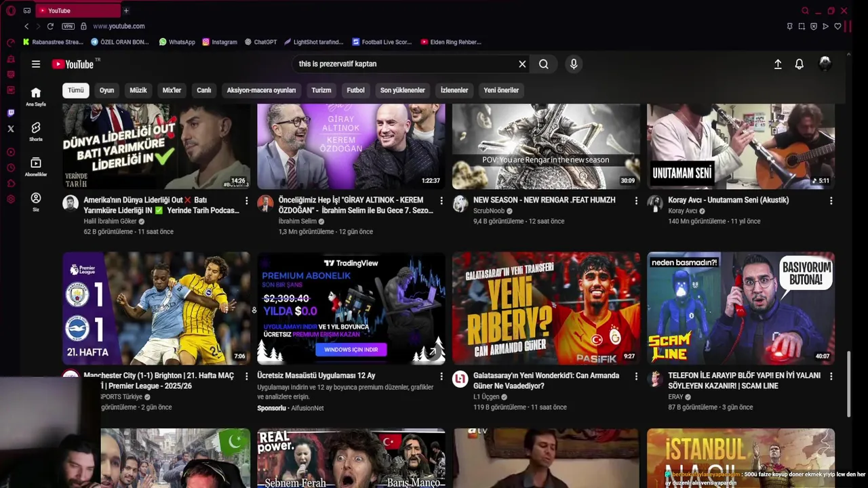This screenshot has height=488, width=868.
Task: Play the Manchester City 1-1 Brighton thumbnail
Action: (x=157, y=308)
